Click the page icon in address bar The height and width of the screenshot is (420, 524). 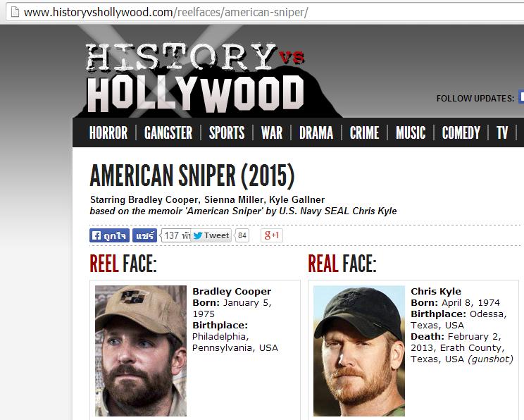click(15, 12)
